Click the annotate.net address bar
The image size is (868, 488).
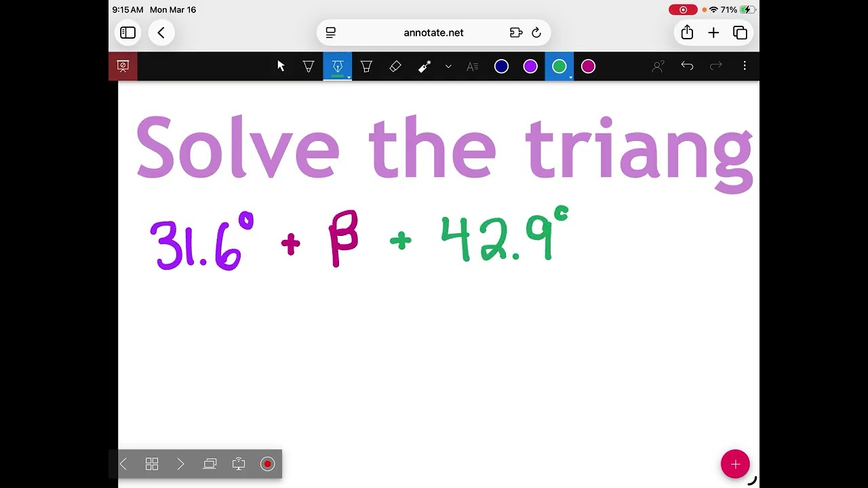(434, 33)
